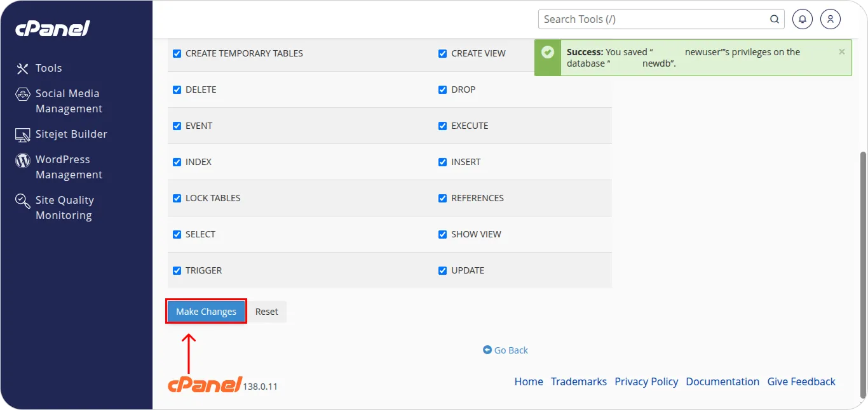Toggle the INDEX privilege checkbox
This screenshot has height=410, width=868.
coord(177,162)
